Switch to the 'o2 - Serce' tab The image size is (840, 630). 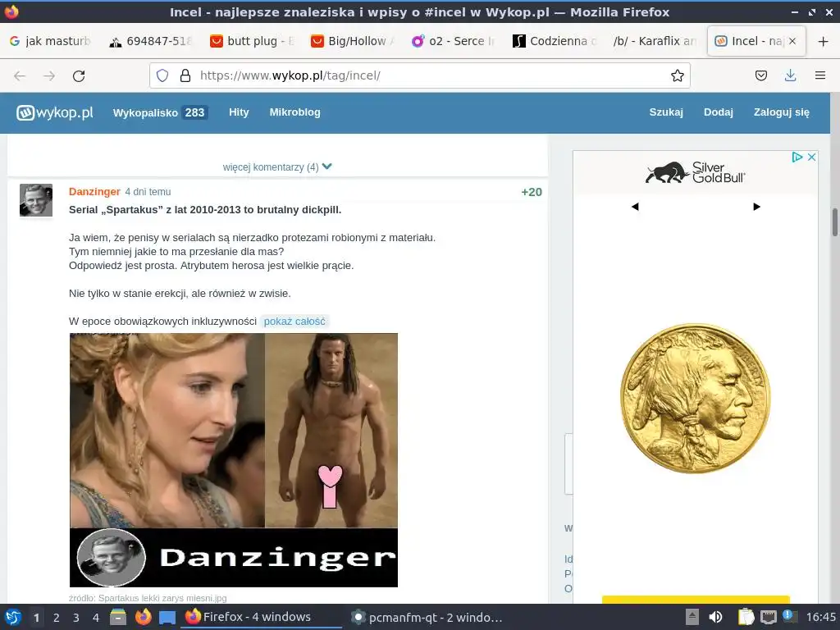[x=453, y=41]
